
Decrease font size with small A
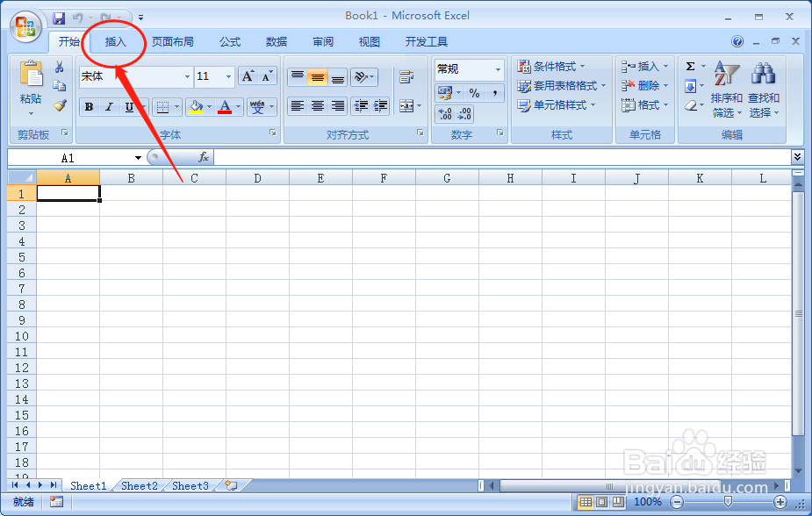tap(267, 76)
